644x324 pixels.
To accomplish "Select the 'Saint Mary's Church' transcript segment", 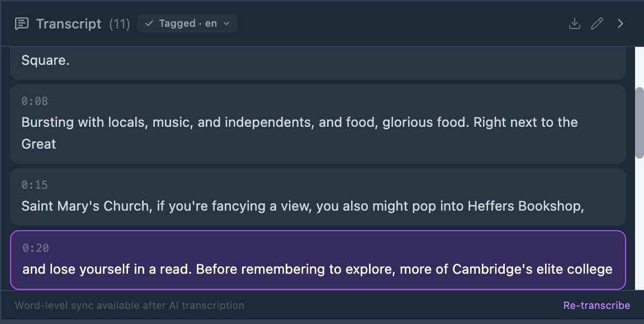I will click(318, 197).
